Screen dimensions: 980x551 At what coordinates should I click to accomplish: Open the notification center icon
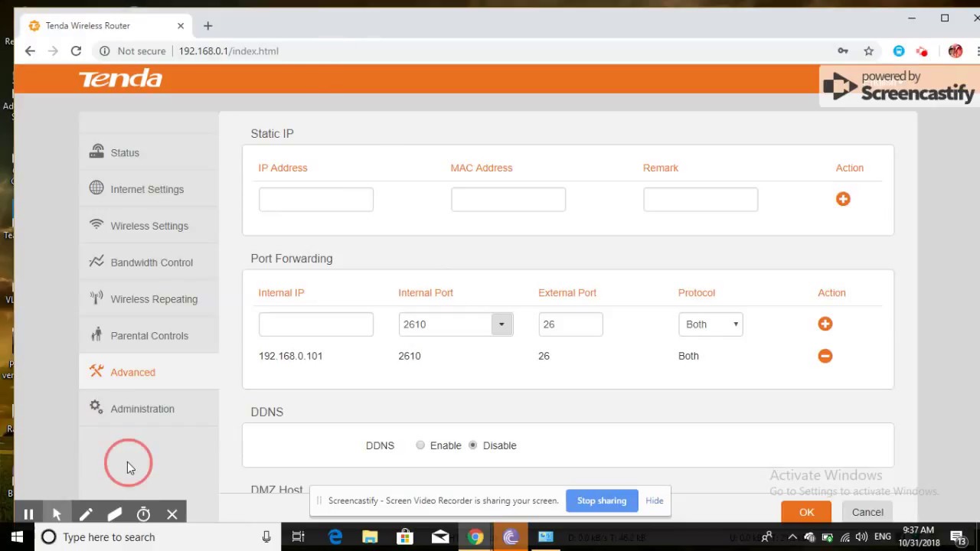[957, 536]
